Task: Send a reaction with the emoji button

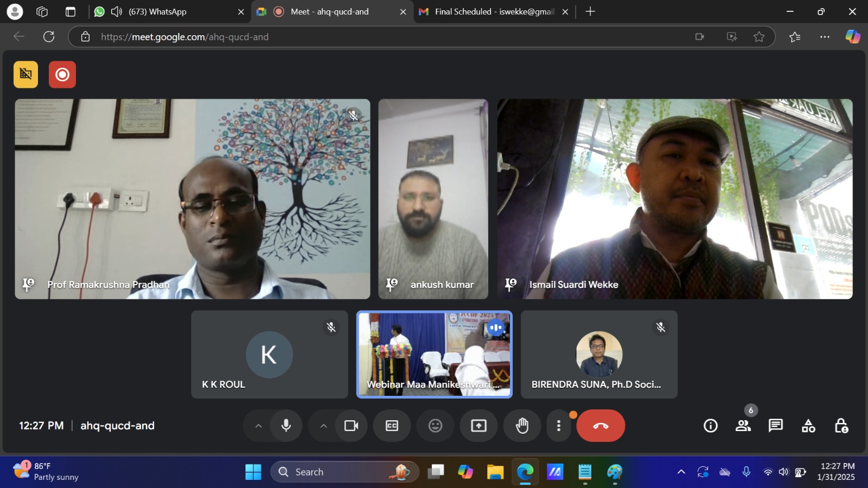Action: click(435, 426)
